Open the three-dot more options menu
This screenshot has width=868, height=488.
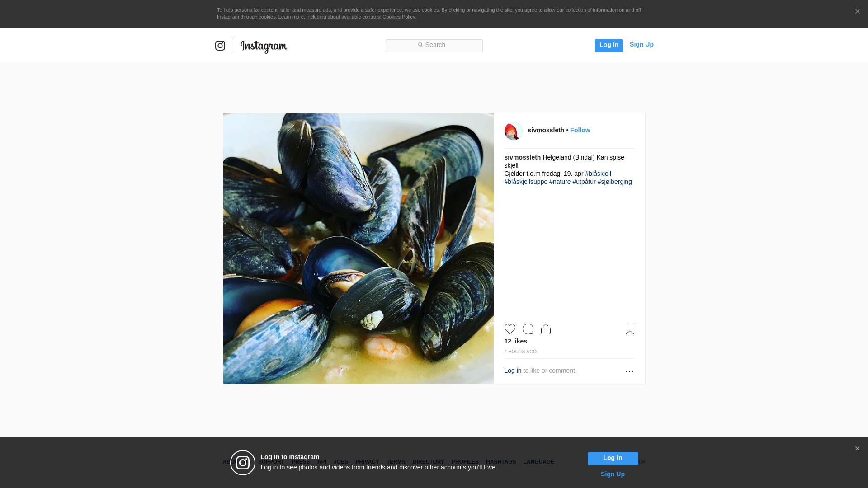coord(629,371)
